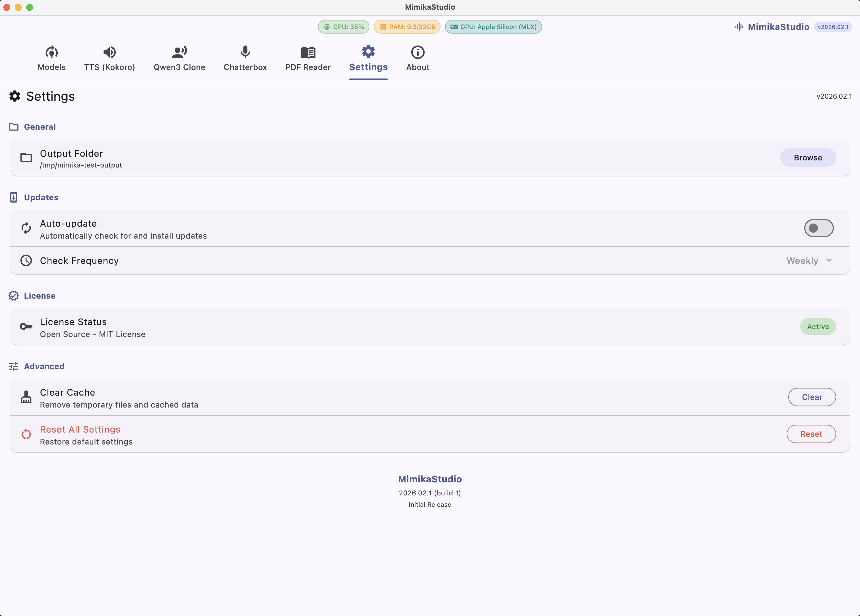Click the About info icon
The image size is (860, 616).
[417, 52]
